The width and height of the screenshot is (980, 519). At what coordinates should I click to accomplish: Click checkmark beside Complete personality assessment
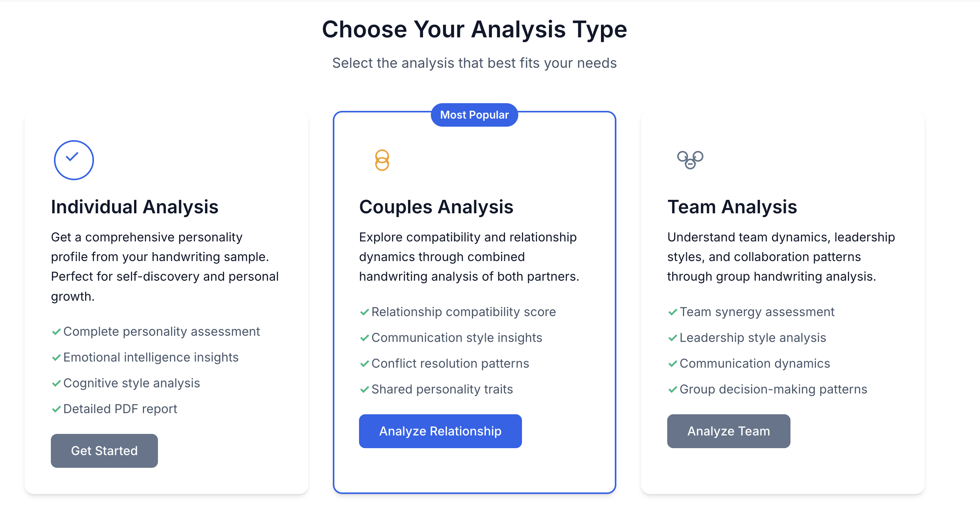tap(56, 331)
